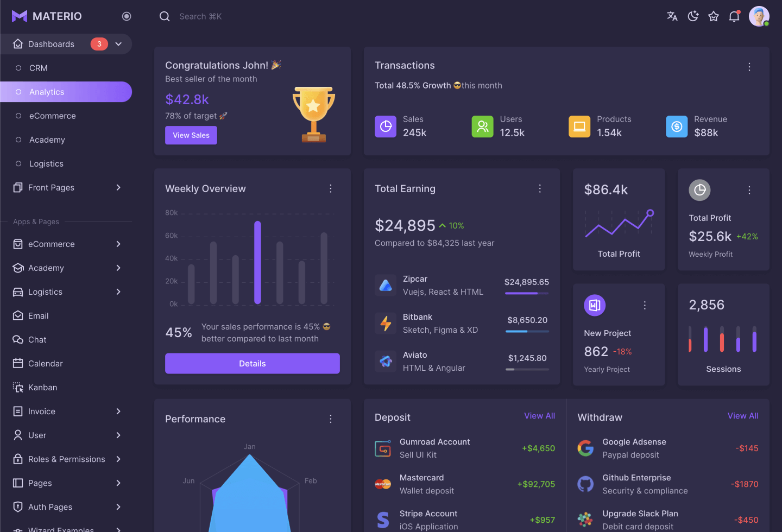Viewport: 782px width, 532px height.
Task: Click the Aviato progress bar
Action: (527, 369)
